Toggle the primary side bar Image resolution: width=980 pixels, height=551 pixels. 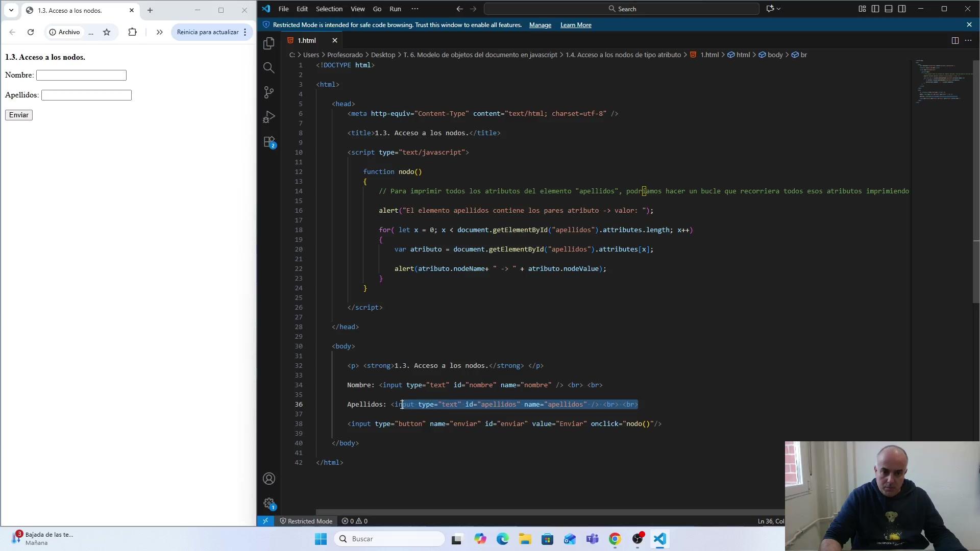[x=875, y=9]
